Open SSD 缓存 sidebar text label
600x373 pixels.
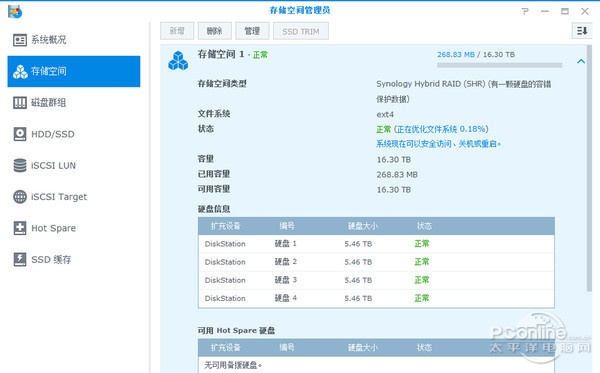pyautogui.click(x=51, y=260)
